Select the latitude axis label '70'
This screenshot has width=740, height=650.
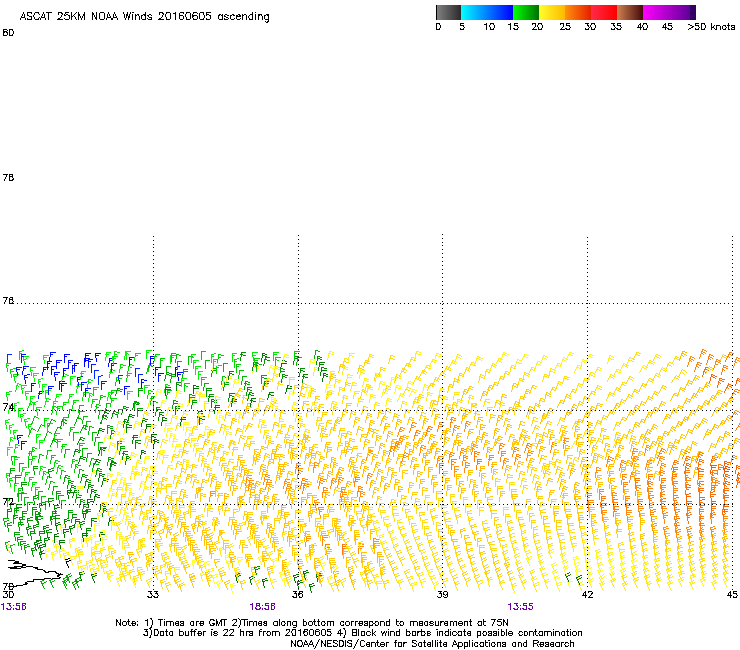[8, 587]
